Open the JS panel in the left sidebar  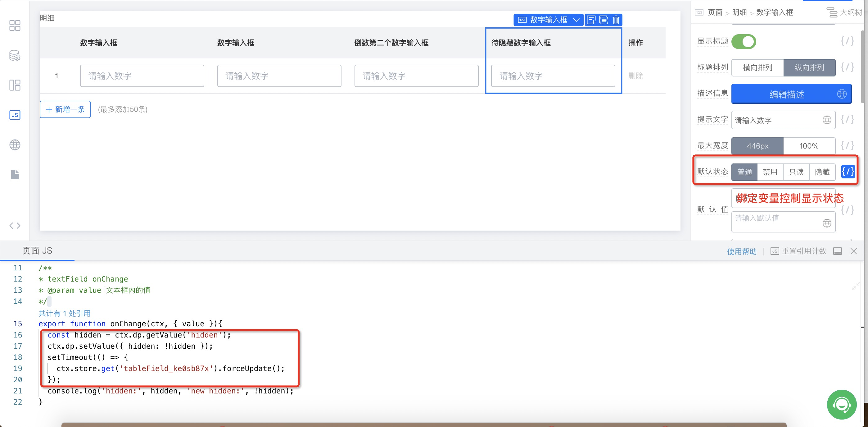pos(15,115)
